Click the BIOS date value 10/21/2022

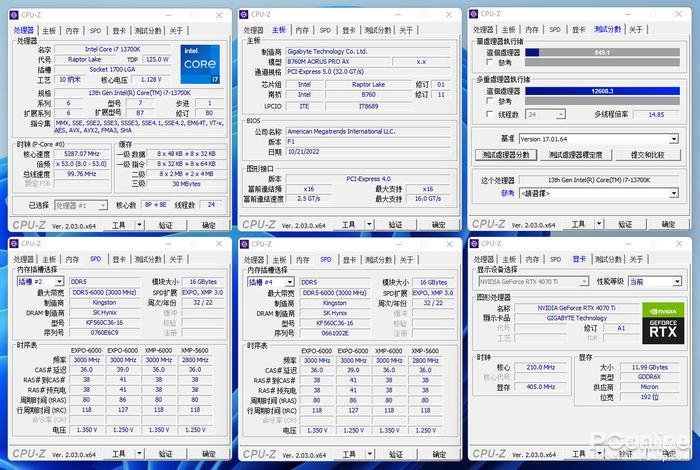click(x=368, y=152)
